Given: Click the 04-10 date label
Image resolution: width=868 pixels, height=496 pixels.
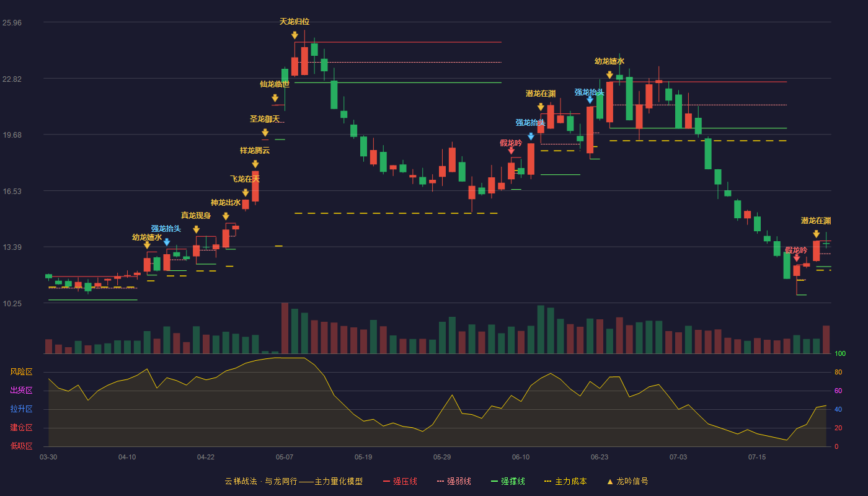Looking at the screenshot, I should tap(127, 457).
